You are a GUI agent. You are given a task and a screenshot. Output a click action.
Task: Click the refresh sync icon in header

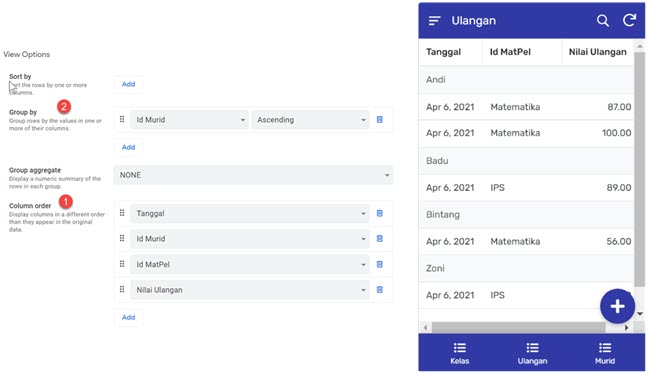click(x=629, y=20)
